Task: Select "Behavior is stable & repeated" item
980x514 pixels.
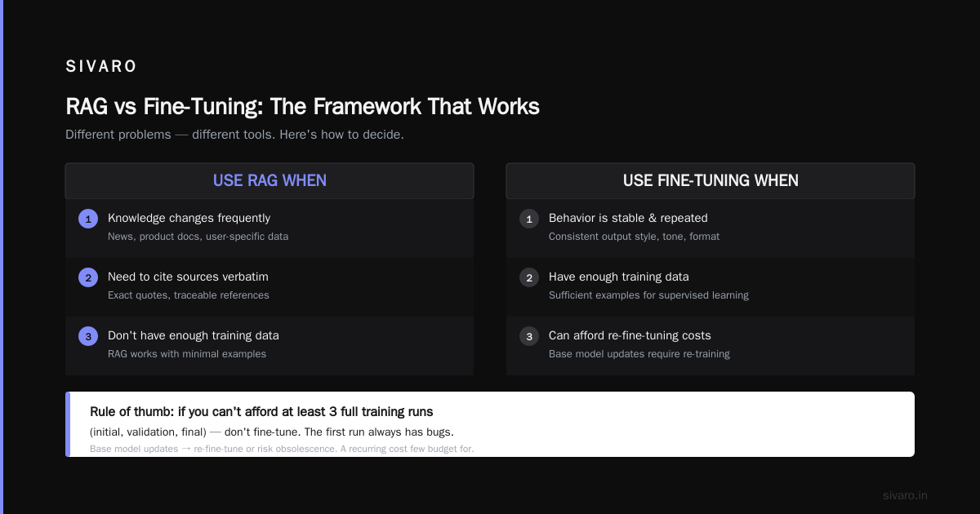Action: coord(710,228)
